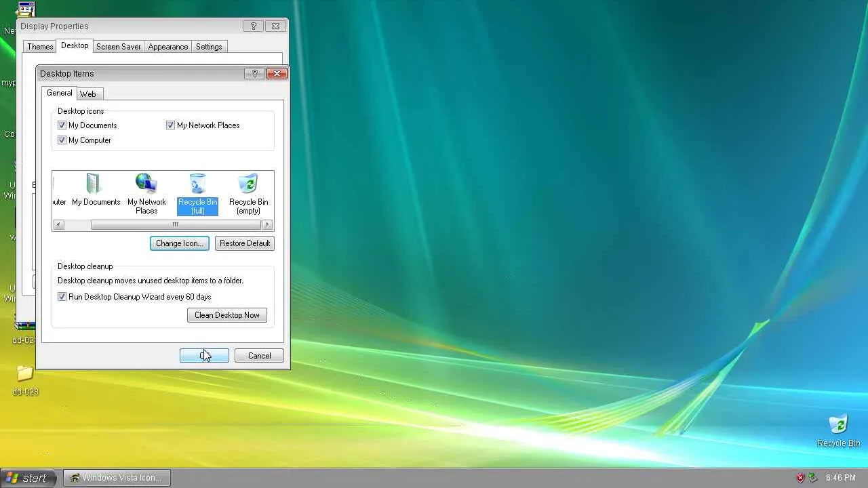This screenshot has width=868, height=488.
Task: Open the Web tab in Desktop Items
Action: click(x=88, y=94)
